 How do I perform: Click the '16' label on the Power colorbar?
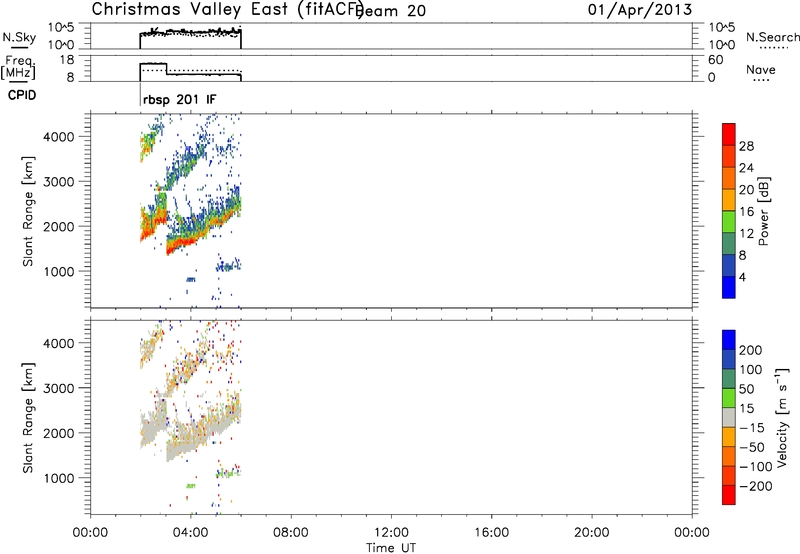tap(746, 211)
